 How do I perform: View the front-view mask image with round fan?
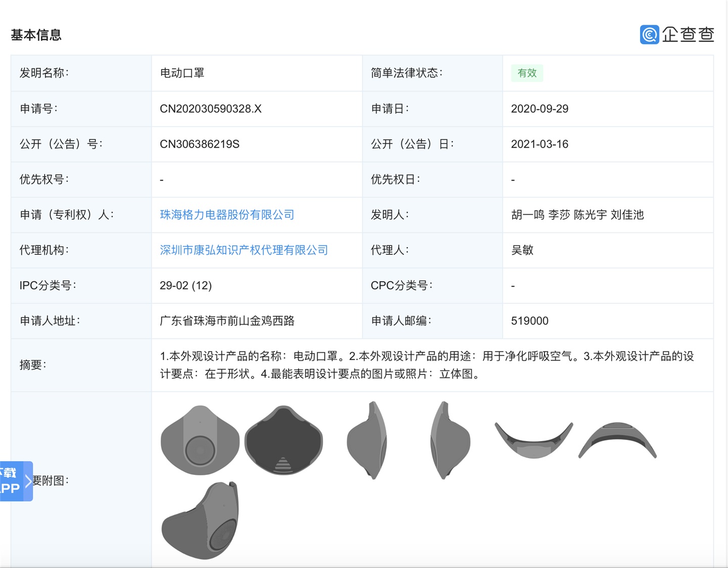tap(200, 441)
